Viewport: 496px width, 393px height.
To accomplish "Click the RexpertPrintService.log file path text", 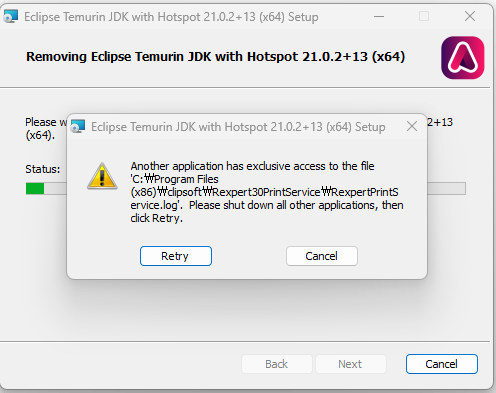I will 264,192.
